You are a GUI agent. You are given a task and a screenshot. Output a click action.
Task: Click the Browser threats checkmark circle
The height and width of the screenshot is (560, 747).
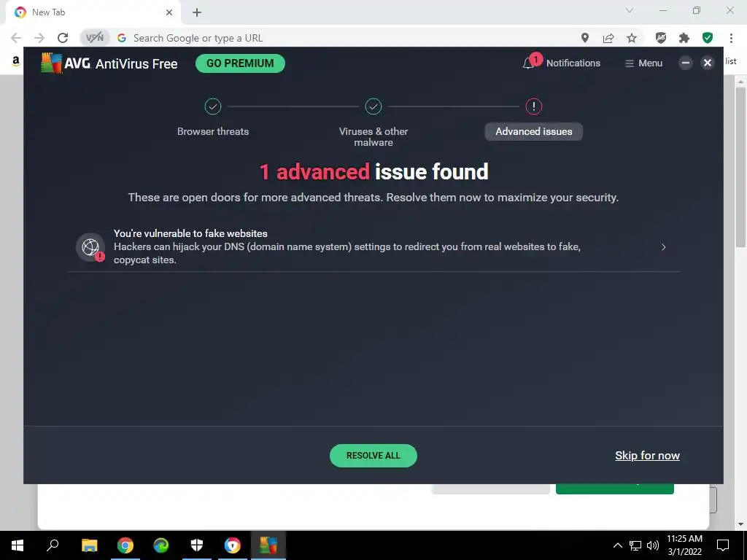click(x=213, y=106)
